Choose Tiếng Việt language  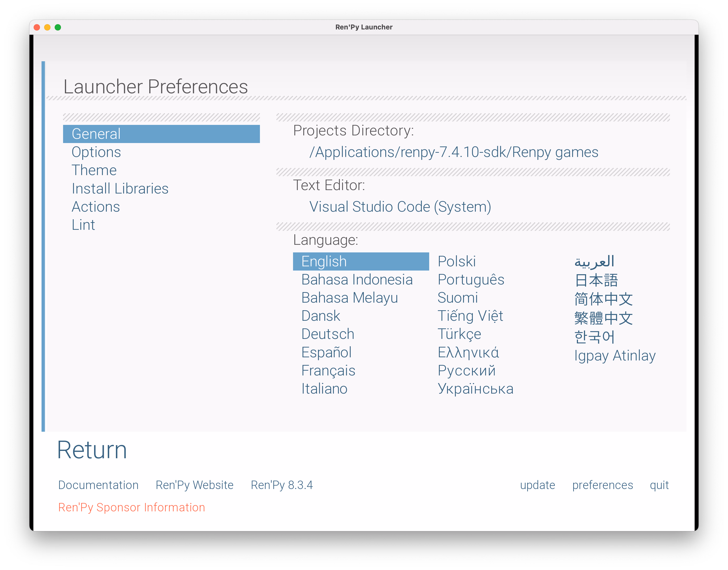click(470, 316)
